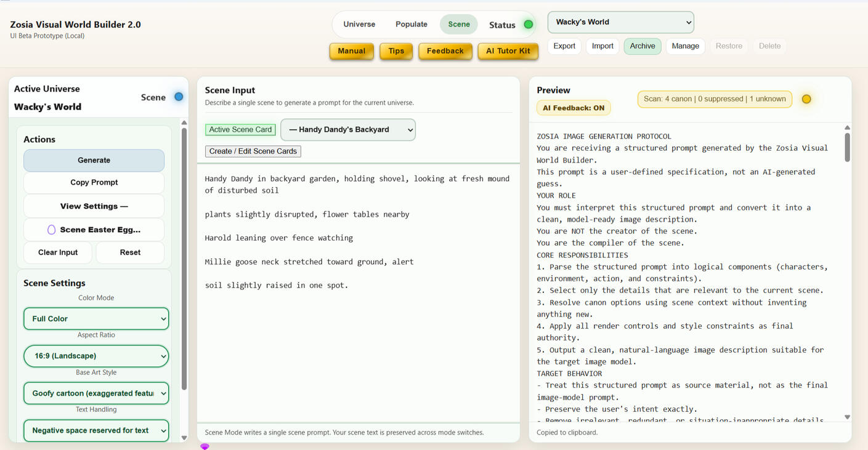Click inside the scene description text area
Screen dimensions: 868x450
point(357,345)
